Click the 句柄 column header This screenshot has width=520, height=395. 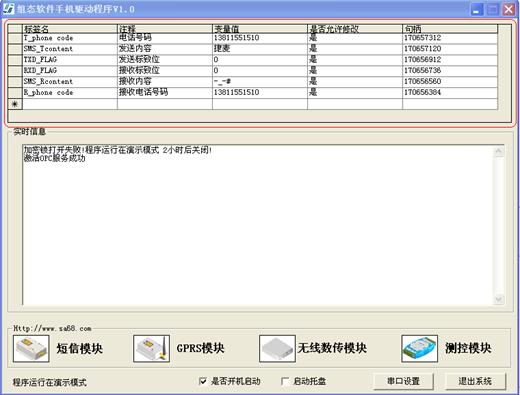[450, 29]
